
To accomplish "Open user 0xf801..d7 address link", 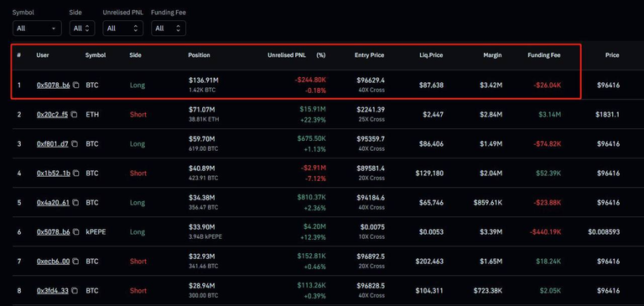I will (x=53, y=144).
